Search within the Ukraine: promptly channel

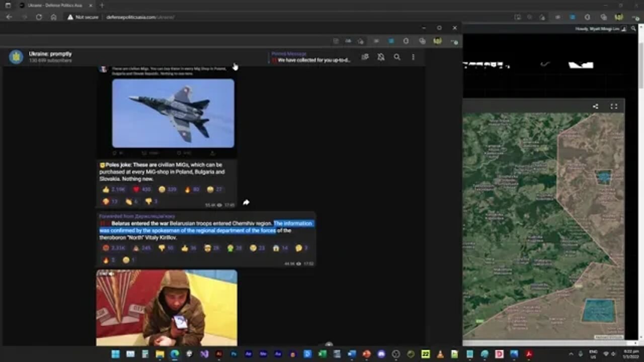pyautogui.click(x=397, y=57)
